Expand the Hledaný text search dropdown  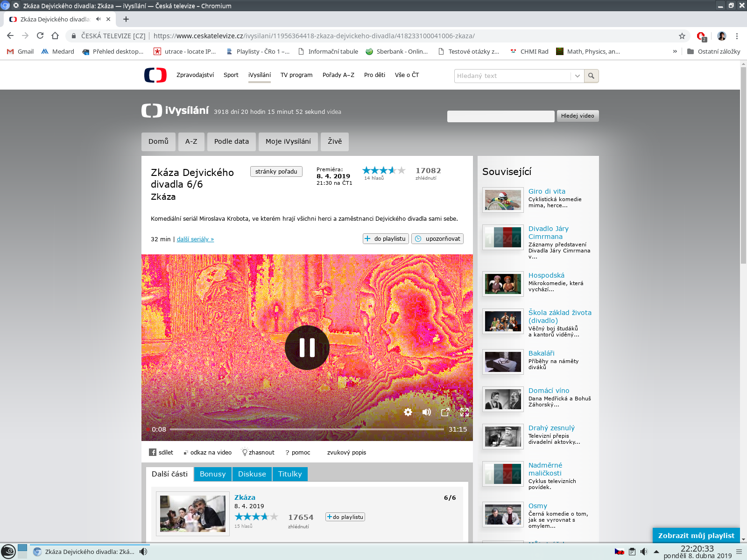pyautogui.click(x=578, y=76)
